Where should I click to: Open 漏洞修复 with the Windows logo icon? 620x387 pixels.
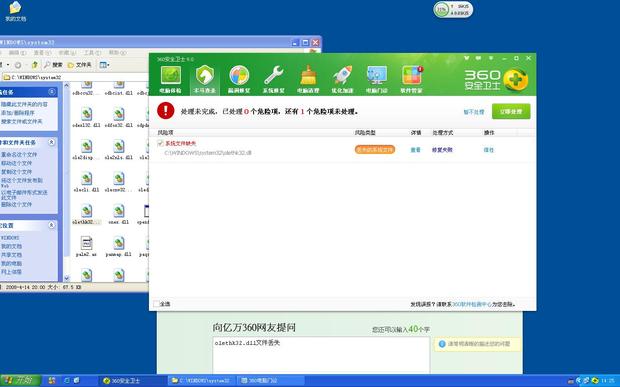239,79
